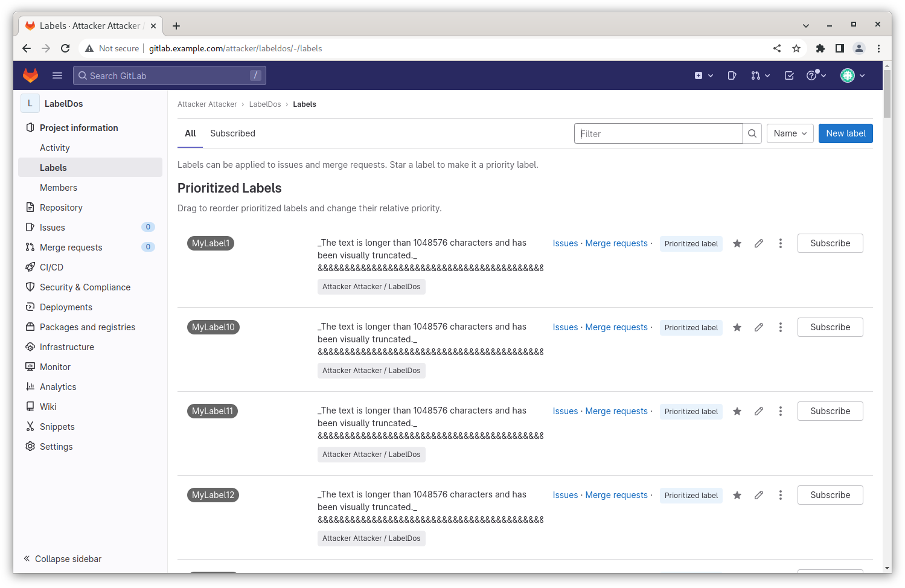Switch to the Subscribed tab
The height and width of the screenshot is (588, 905).
[232, 133]
